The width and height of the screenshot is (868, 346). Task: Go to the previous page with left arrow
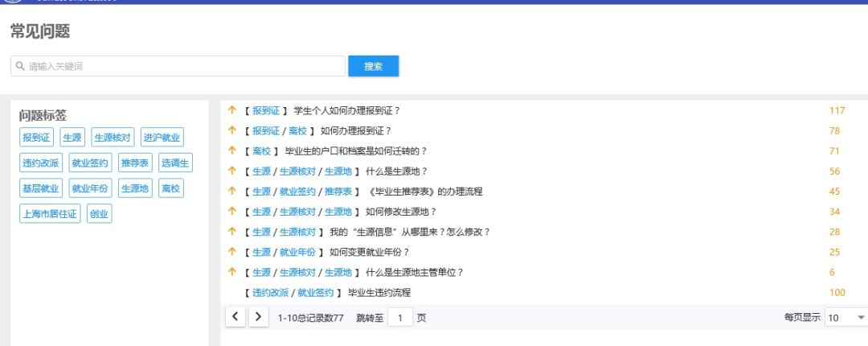pos(235,317)
